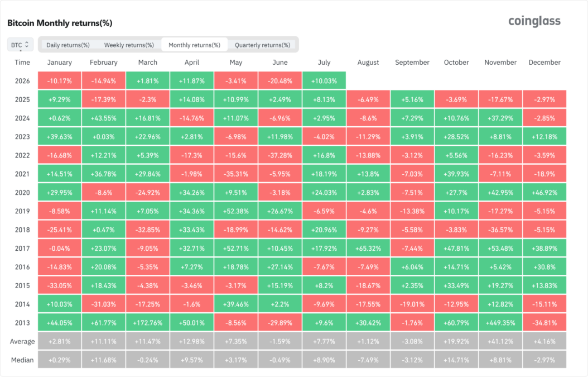Image resolution: width=588 pixels, height=377 pixels.
Task: Click the -37.28% cell for June 2022
Action: 279,155
